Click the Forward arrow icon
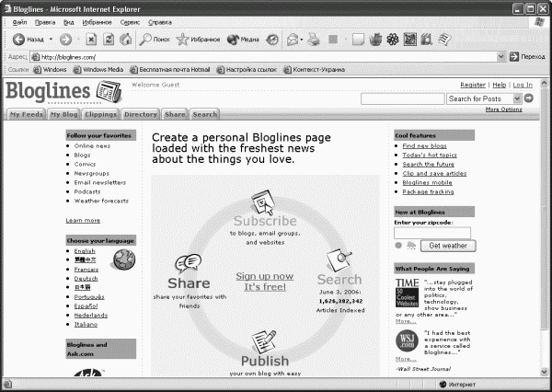552x392 pixels. tap(65, 40)
